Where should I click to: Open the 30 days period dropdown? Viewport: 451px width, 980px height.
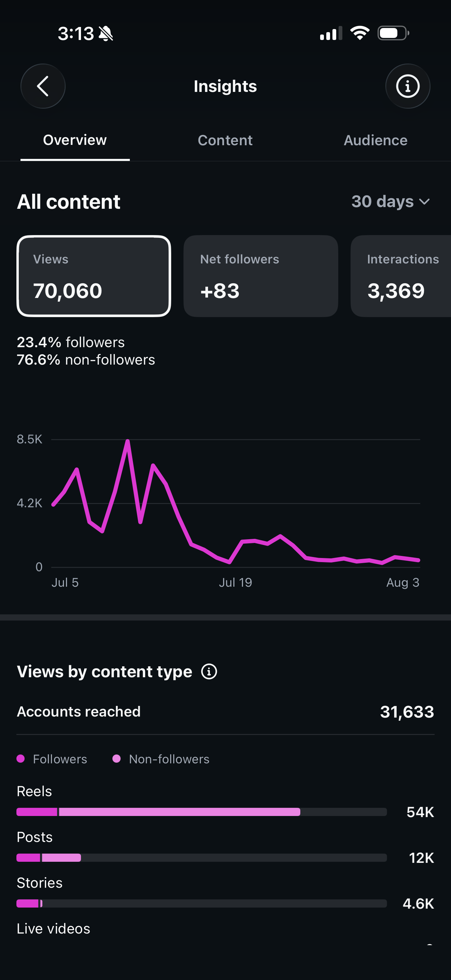tap(391, 201)
